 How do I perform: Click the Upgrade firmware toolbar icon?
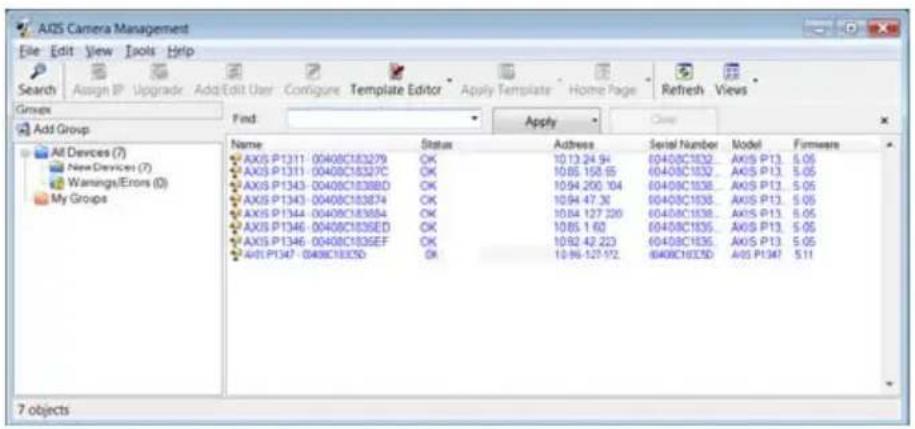158,71
